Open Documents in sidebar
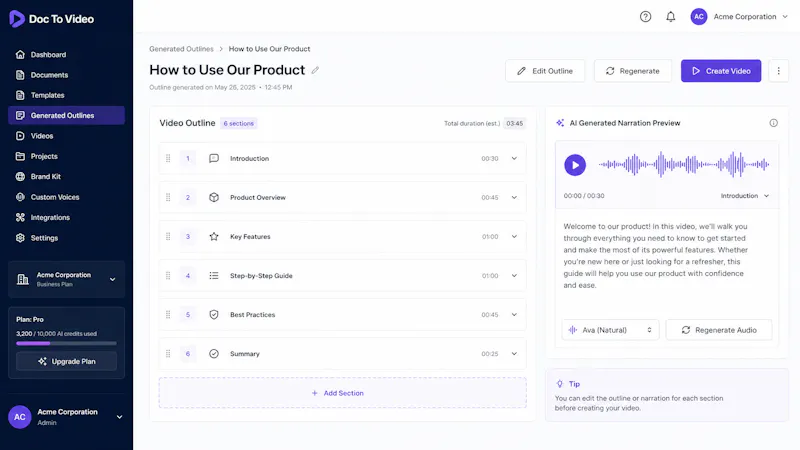 (66, 75)
